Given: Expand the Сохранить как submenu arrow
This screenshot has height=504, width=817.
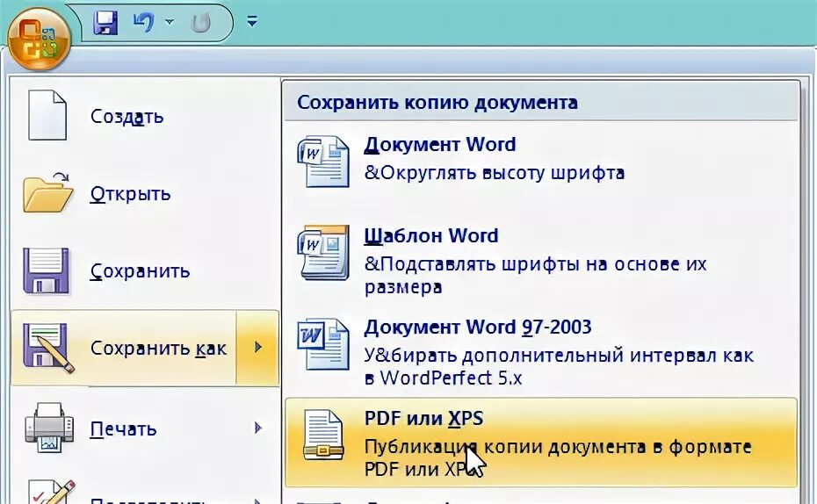Looking at the screenshot, I should click(x=258, y=348).
